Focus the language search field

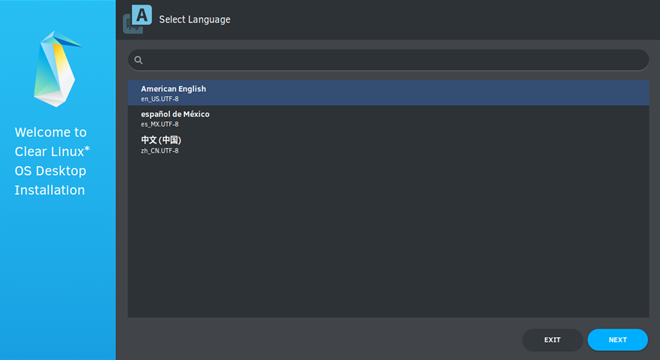point(388,60)
